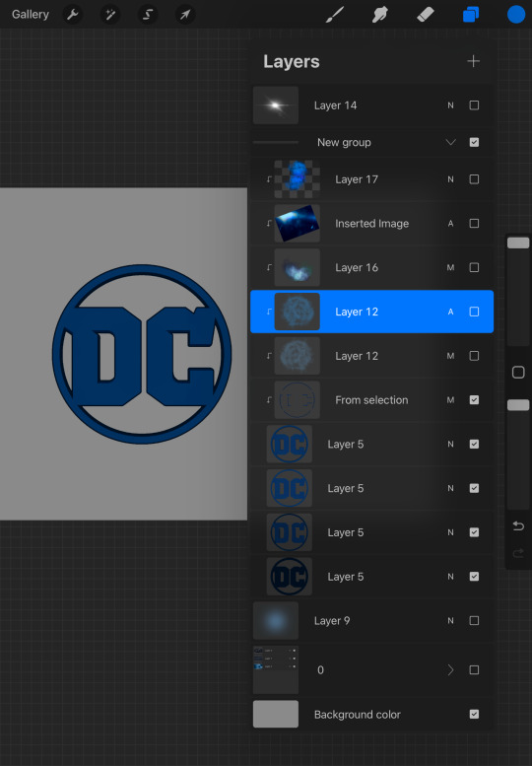
Task: Tap the redo arrow in sidebar
Action: [x=518, y=553]
